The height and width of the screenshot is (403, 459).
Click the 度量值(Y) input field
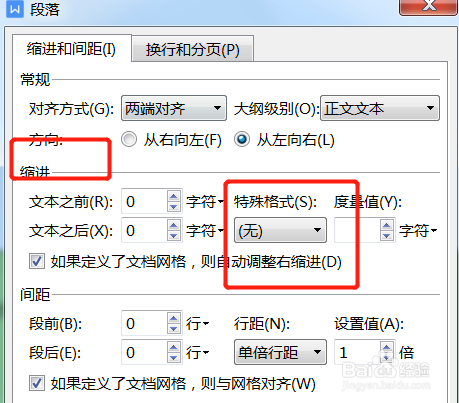click(x=357, y=230)
